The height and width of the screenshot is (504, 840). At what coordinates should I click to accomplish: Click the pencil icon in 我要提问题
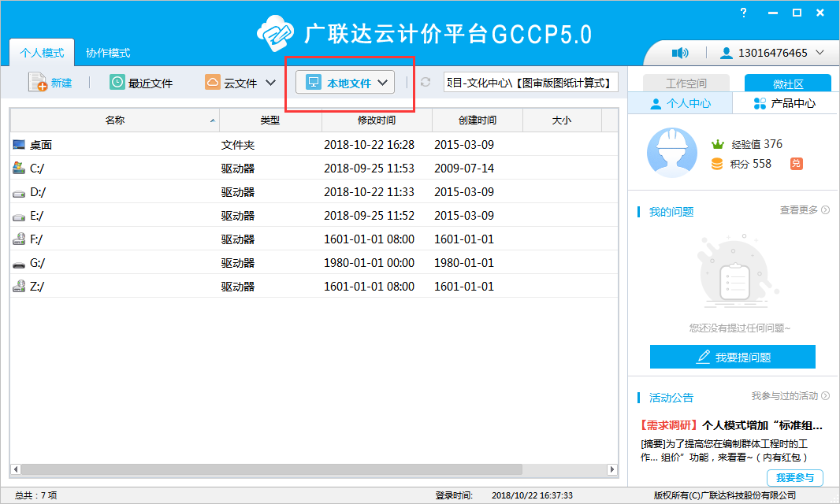click(703, 357)
